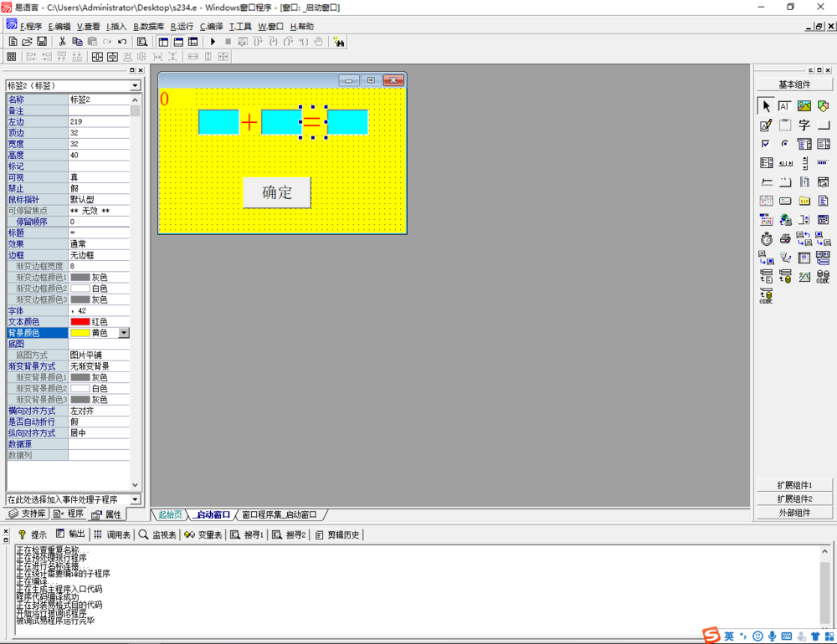The width and height of the screenshot is (837, 644).
Task: Click the binoculars search icon
Action: coord(338,42)
